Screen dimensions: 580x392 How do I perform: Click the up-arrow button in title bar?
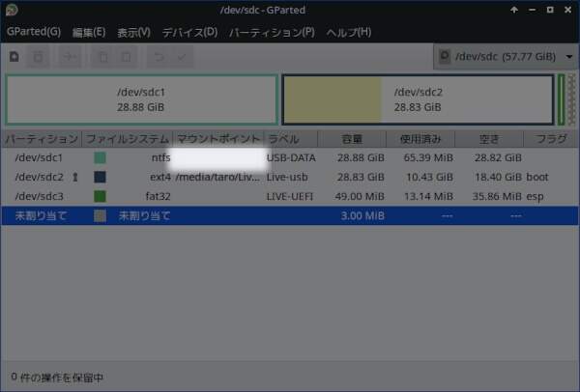click(514, 10)
